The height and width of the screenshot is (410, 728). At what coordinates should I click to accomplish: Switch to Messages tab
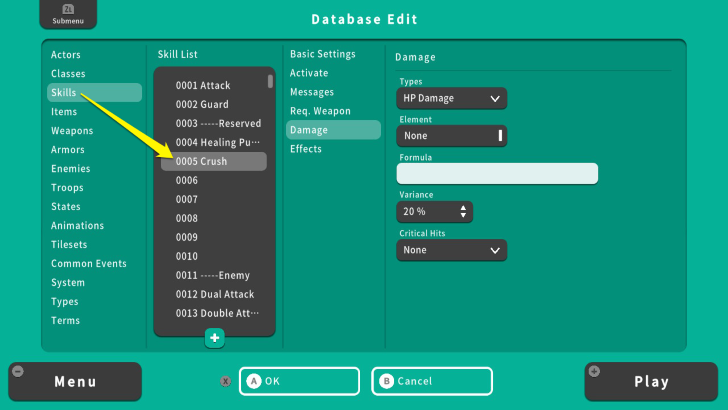coord(312,92)
